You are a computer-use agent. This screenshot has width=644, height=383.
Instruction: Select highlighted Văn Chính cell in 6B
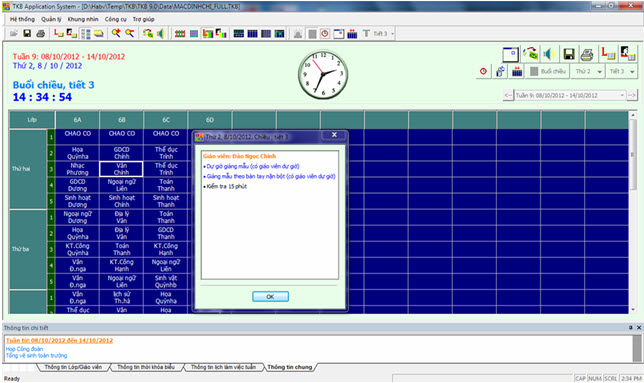tap(122, 169)
